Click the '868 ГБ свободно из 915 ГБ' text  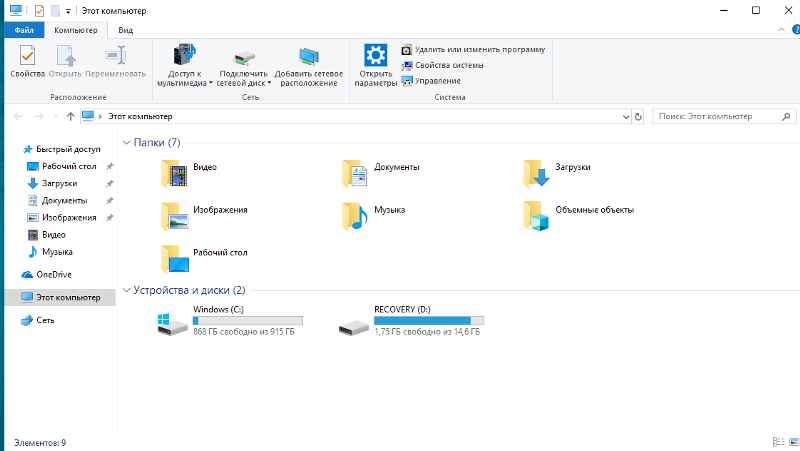[244, 332]
